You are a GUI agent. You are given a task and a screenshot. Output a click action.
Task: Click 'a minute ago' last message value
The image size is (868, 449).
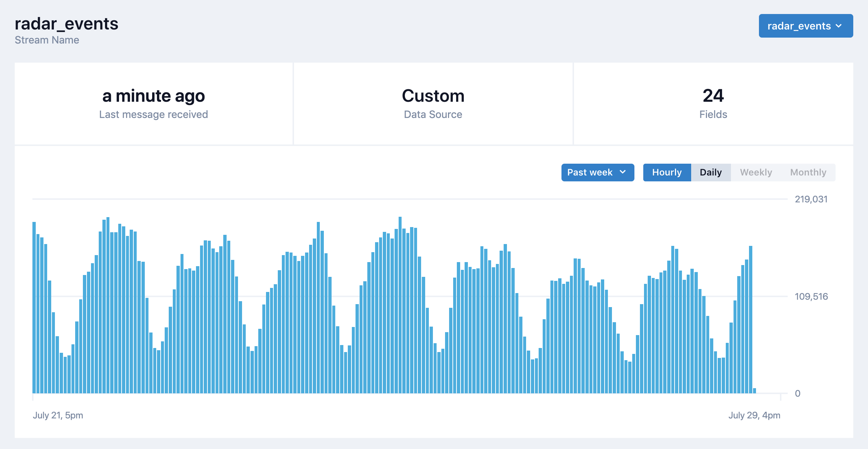[x=154, y=96]
